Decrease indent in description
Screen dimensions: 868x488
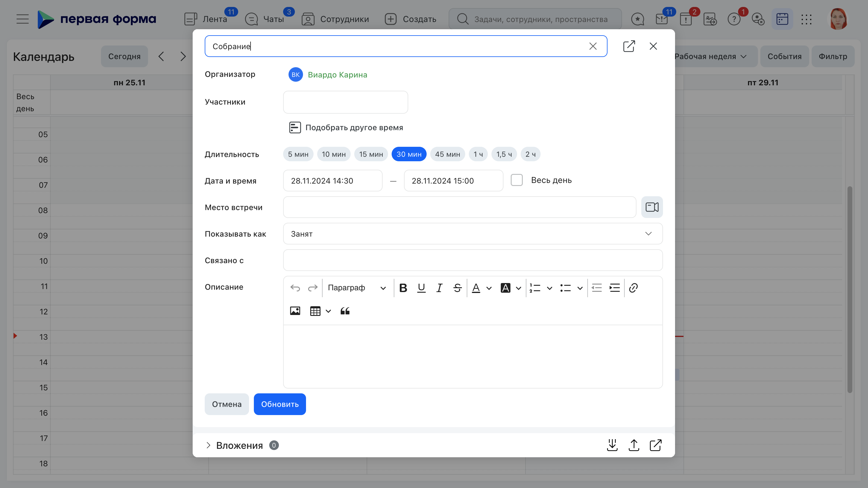pyautogui.click(x=596, y=288)
